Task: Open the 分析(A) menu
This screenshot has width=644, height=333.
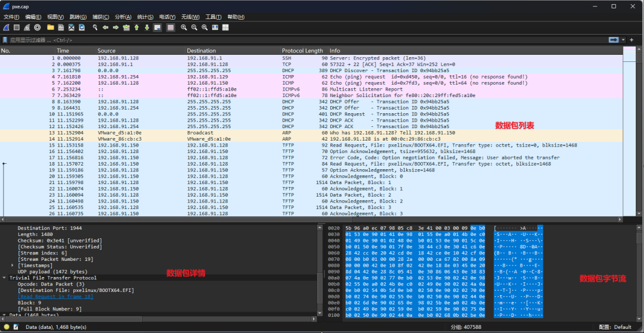Action: pyautogui.click(x=123, y=17)
